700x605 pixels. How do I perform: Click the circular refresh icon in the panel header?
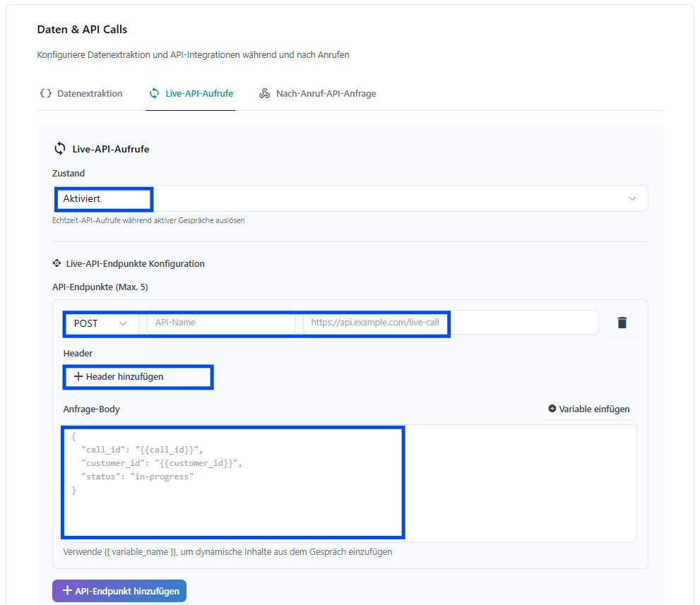tap(60, 148)
